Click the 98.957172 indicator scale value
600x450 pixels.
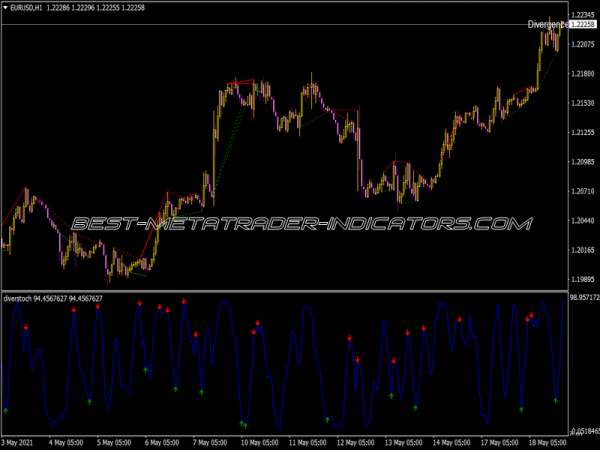click(x=583, y=298)
